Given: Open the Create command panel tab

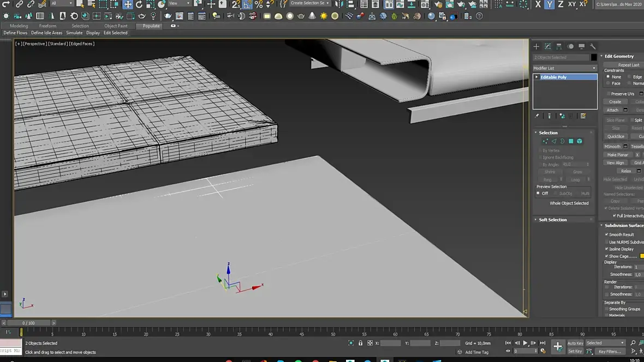Looking at the screenshot, I should click(x=536, y=46).
